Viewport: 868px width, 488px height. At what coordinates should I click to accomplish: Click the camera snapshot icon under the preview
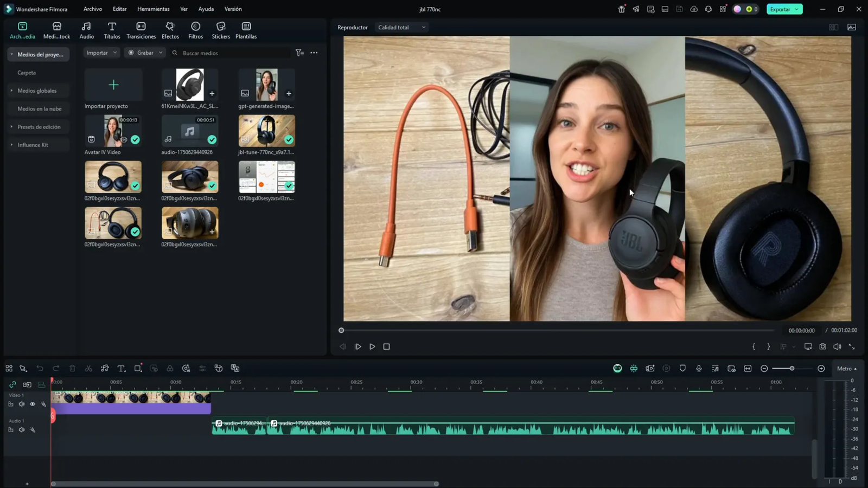pos(822,346)
